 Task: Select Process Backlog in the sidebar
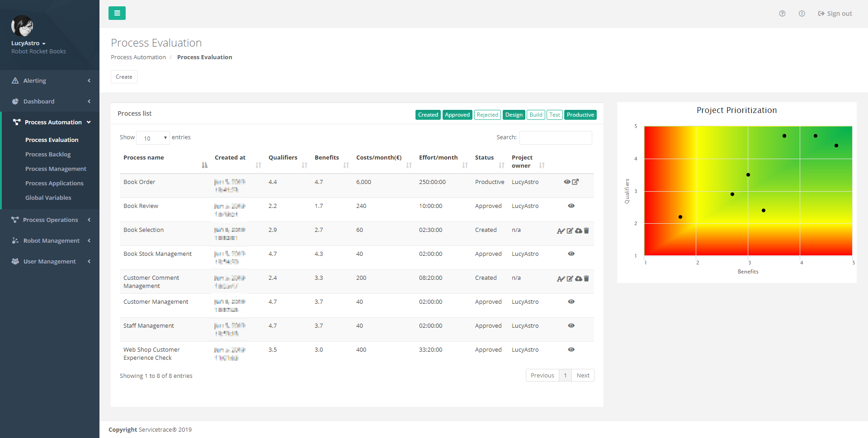(x=48, y=154)
